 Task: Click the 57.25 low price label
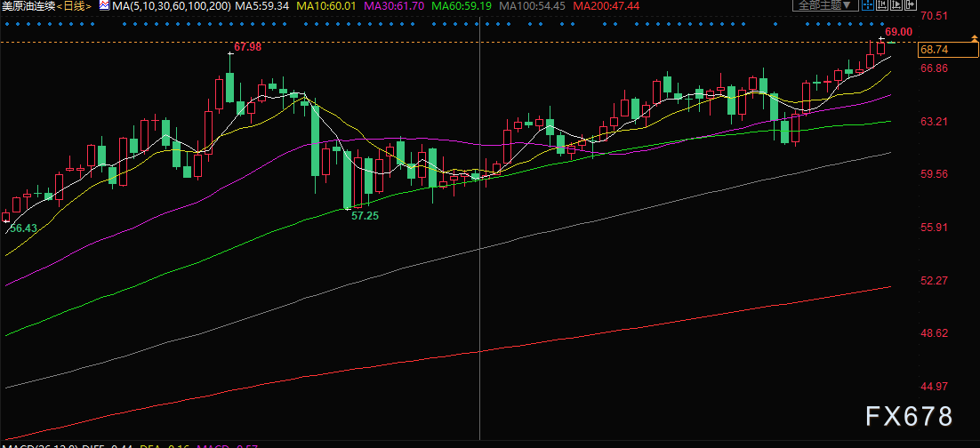(365, 216)
